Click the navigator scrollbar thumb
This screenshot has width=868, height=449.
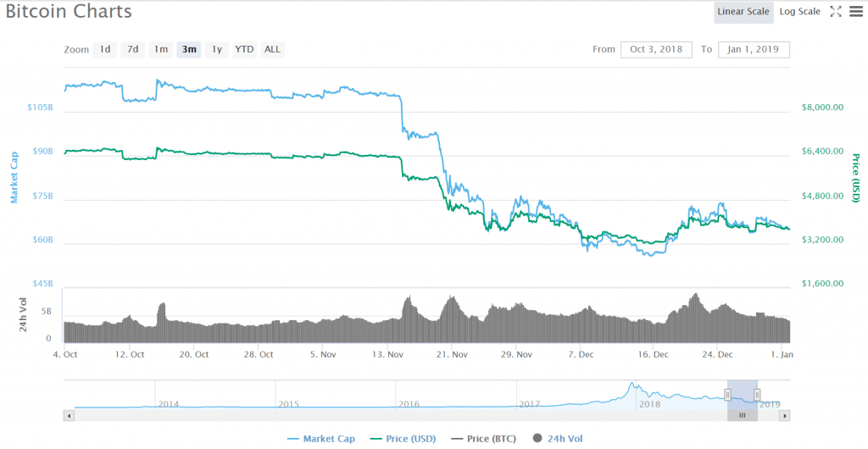pos(742,416)
